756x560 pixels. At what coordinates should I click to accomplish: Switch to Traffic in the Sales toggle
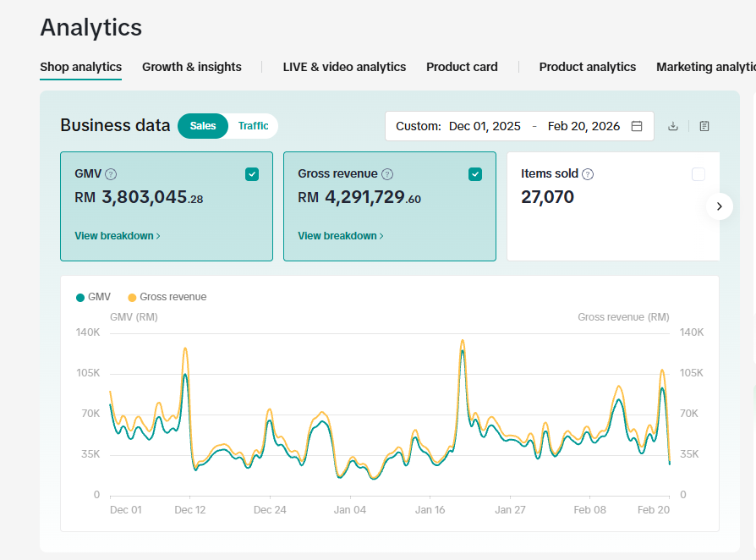[253, 125]
